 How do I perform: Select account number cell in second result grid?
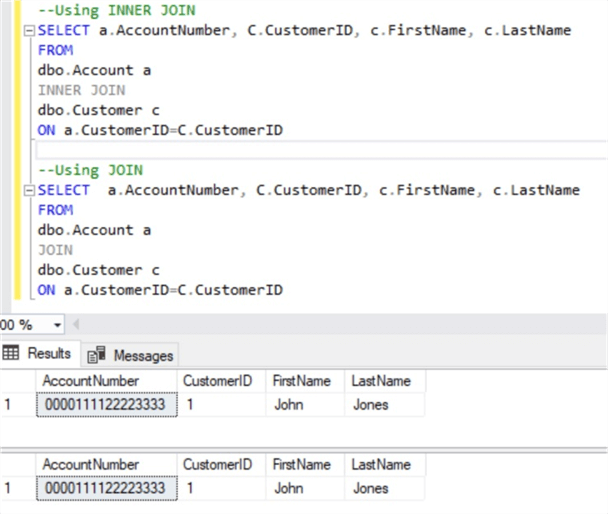pyautogui.click(x=107, y=488)
